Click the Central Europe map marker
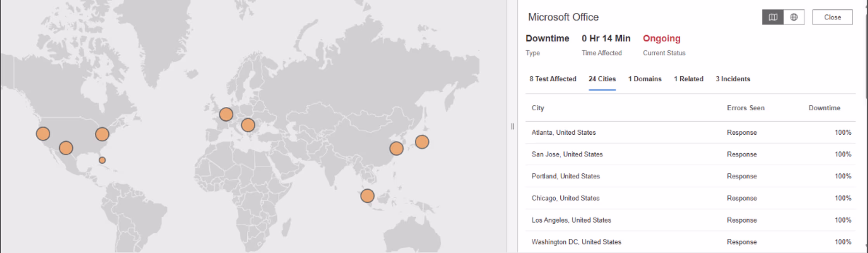The height and width of the screenshot is (253, 868). (248, 125)
